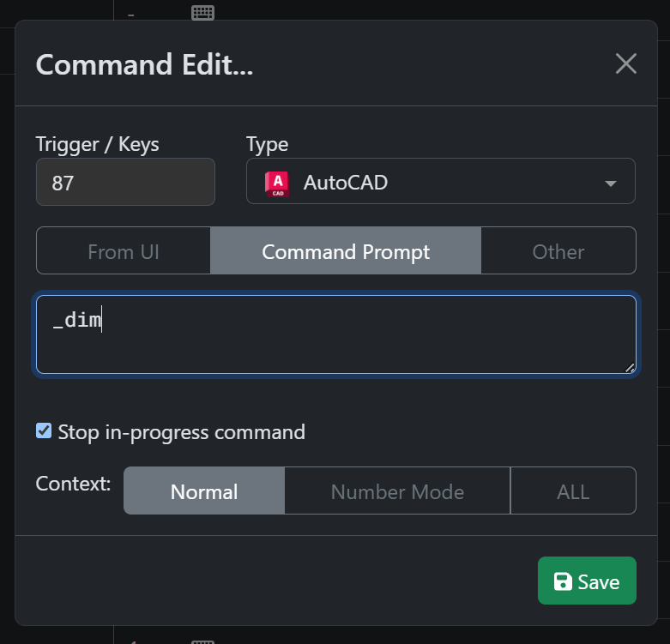Select the Command Prompt tab
This screenshot has width=670, height=644.
tap(346, 251)
